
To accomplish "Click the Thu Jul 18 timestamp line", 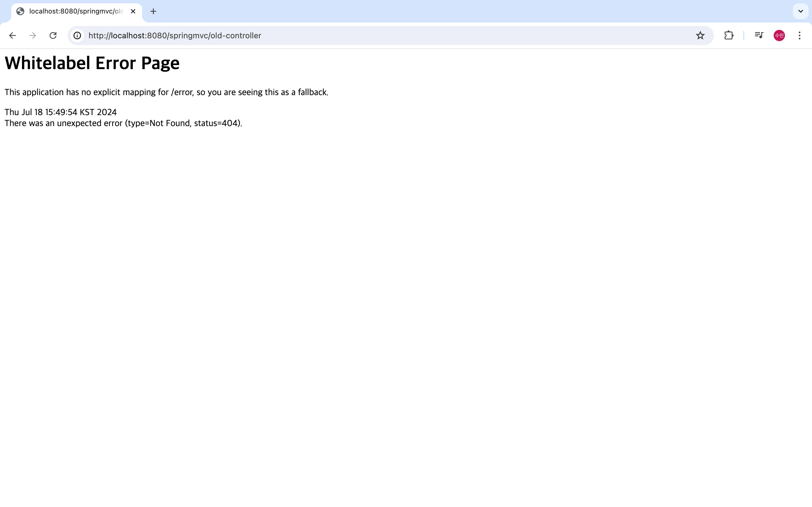I will [x=60, y=112].
